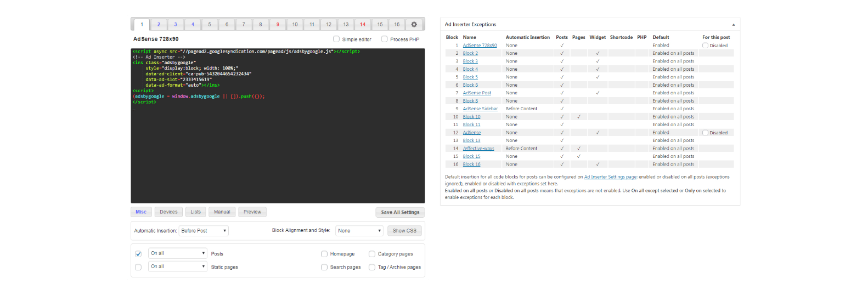This screenshot has width=868, height=295.
Task: Open the Block 4 link
Action: click(470, 69)
